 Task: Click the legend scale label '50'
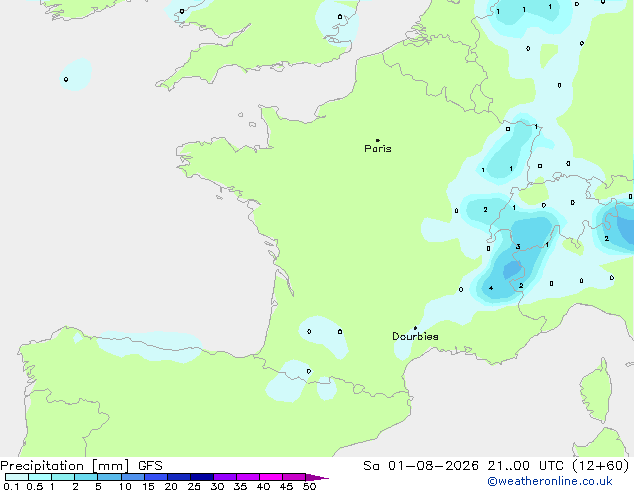[x=310, y=486]
